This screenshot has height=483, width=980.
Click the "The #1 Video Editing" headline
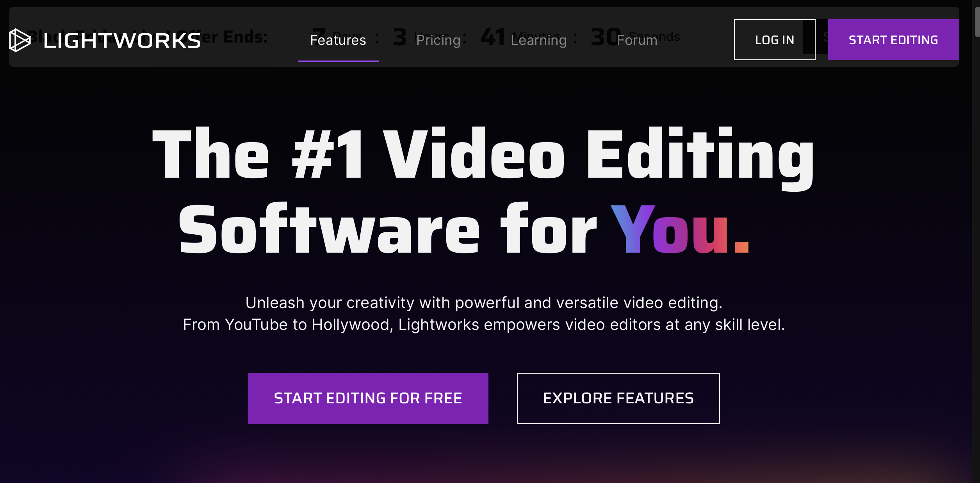point(483,154)
